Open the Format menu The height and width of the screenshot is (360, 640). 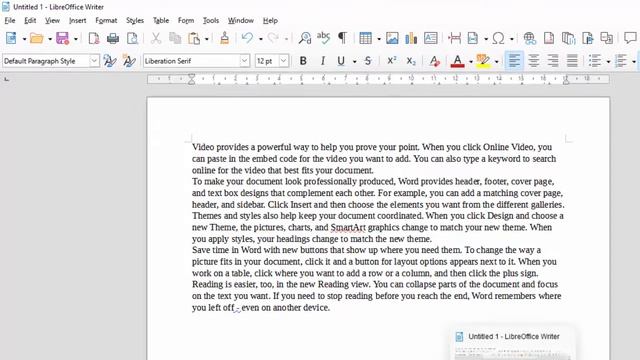coord(106,20)
